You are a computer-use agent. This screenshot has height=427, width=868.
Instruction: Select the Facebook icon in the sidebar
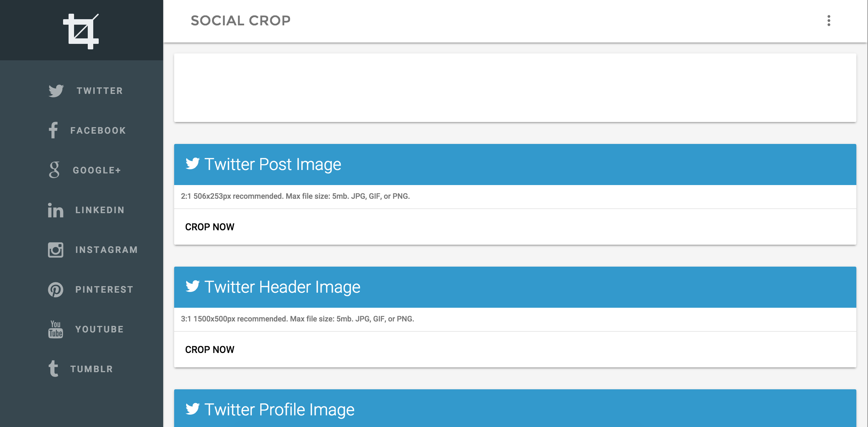(54, 131)
